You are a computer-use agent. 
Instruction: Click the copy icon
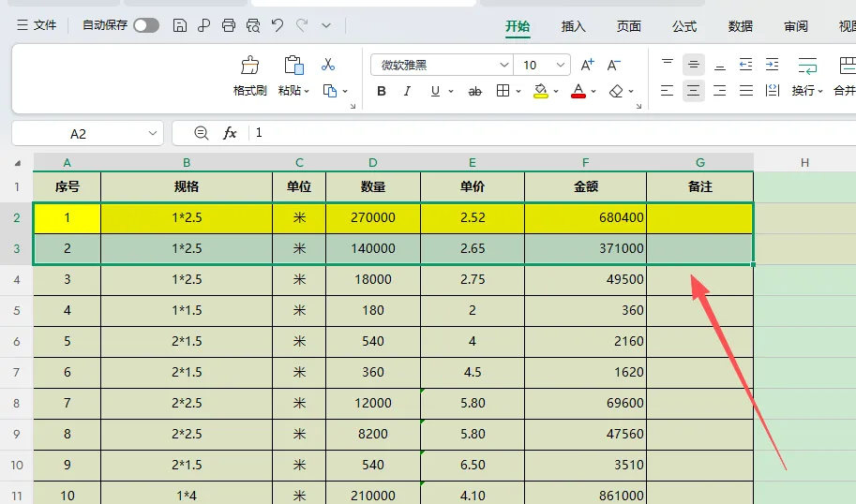tap(330, 91)
